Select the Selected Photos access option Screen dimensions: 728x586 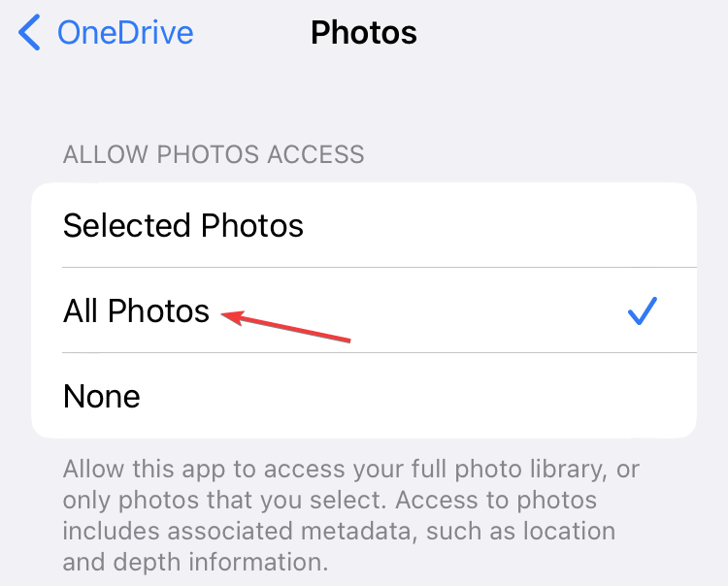point(364,225)
